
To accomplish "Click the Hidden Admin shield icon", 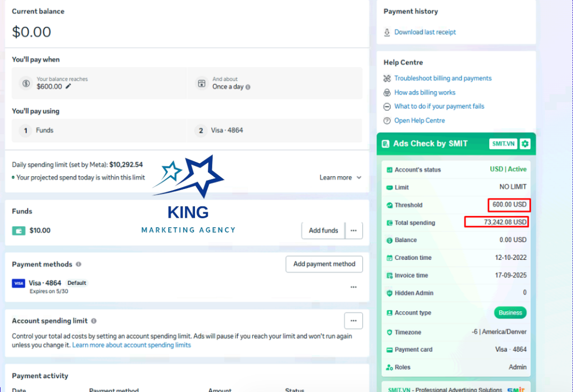I will point(389,293).
